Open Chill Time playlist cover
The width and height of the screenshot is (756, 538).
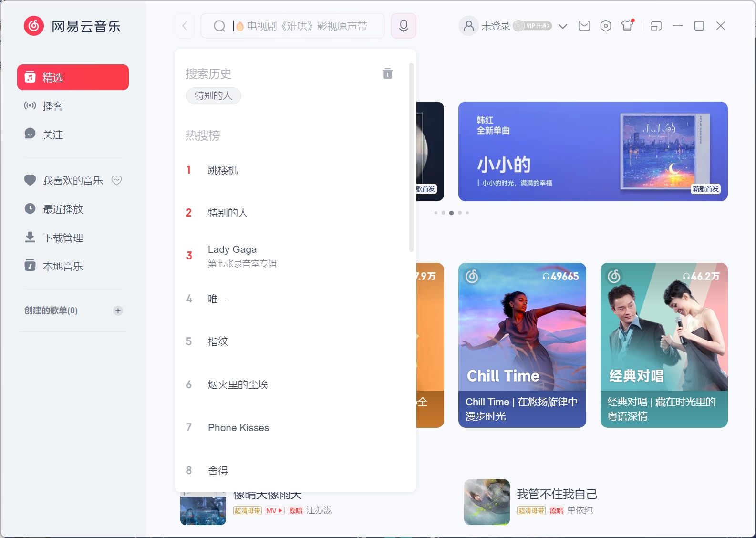522,327
